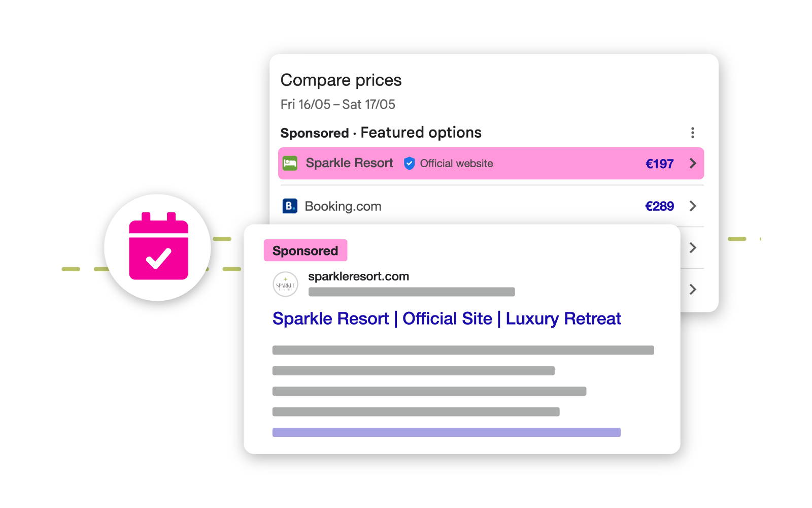Viewport: 812px width, 508px height.
Task: Select the Sparkle Resort €197 price
Action: click(659, 164)
